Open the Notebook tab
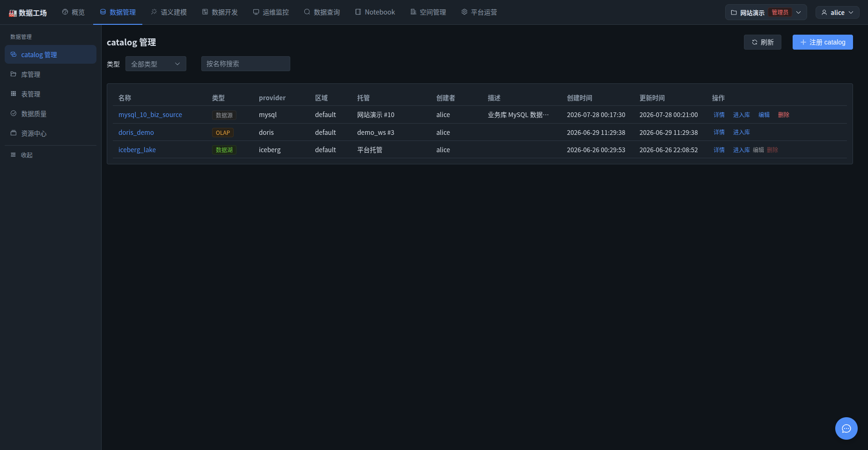The image size is (868, 450). pos(375,12)
